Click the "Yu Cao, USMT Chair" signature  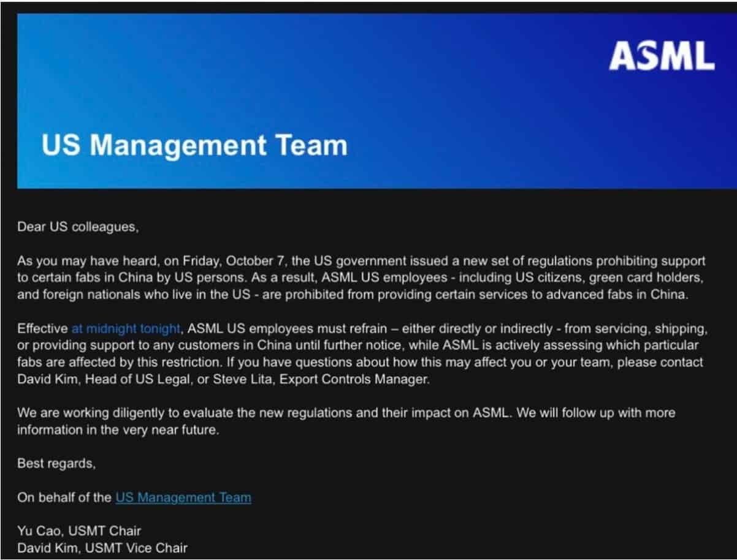coord(80,531)
